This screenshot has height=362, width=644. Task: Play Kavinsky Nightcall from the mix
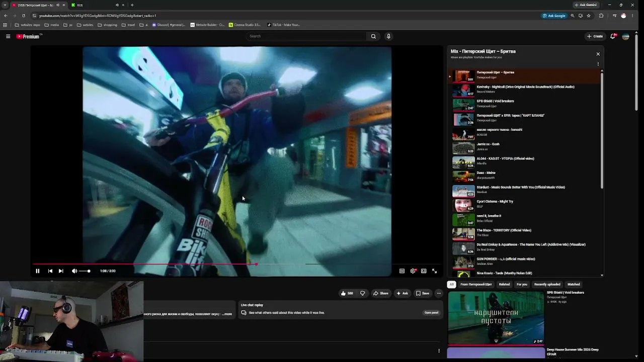pyautogui.click(x=525, y=90)
